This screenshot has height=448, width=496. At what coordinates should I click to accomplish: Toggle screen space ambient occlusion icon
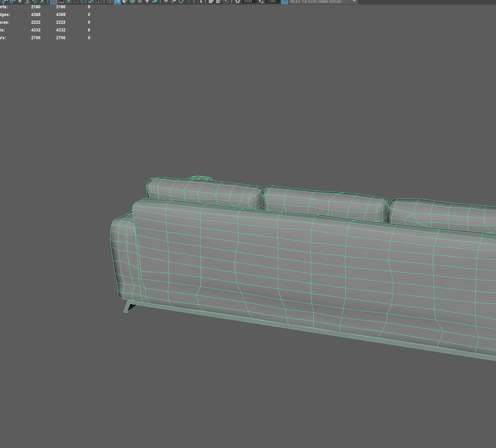coord(166,1)
